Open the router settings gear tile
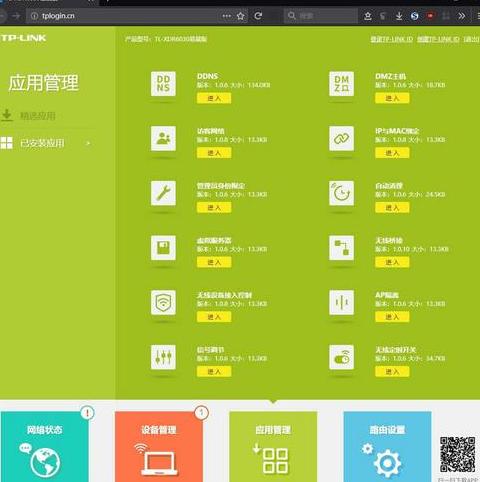This screenshot has height=482, width=480. (387, 447)
